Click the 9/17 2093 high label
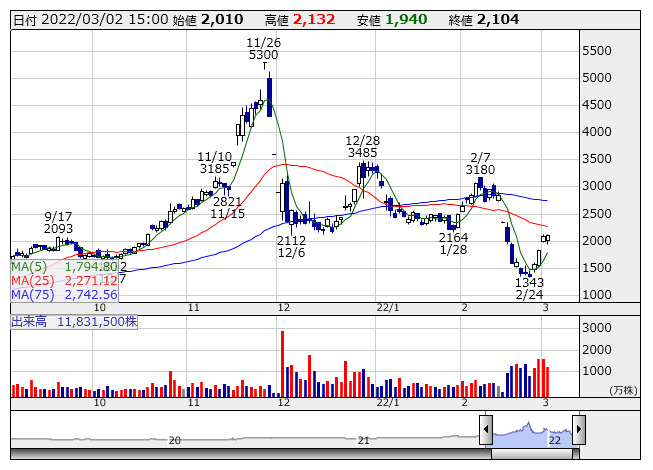 point(58,223)
